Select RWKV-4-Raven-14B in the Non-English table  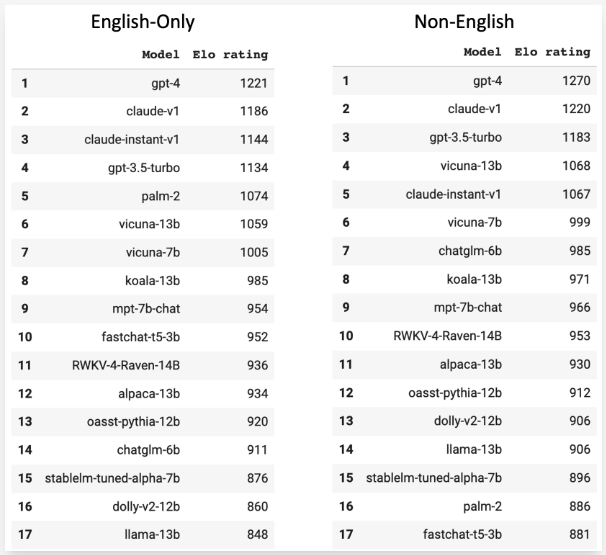pos(448,336)
